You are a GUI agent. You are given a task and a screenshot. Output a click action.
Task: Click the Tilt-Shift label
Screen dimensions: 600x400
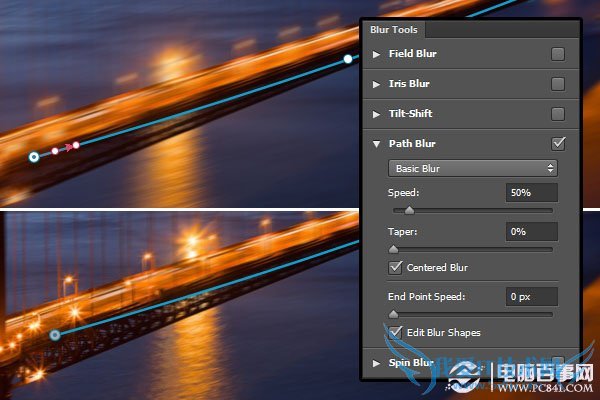click(410, 113)
